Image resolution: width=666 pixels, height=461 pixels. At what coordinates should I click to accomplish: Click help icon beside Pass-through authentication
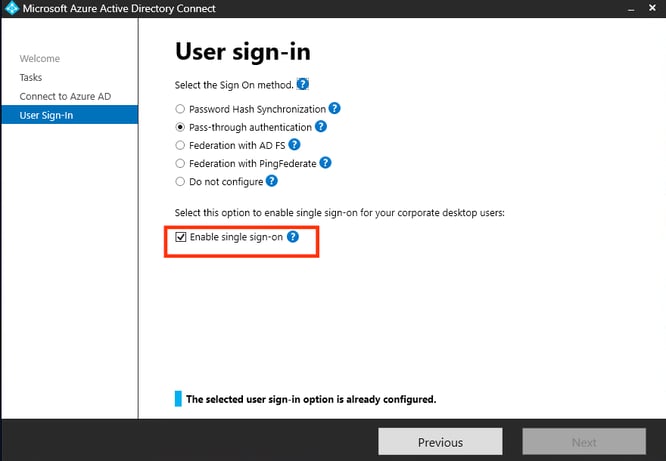321,127
